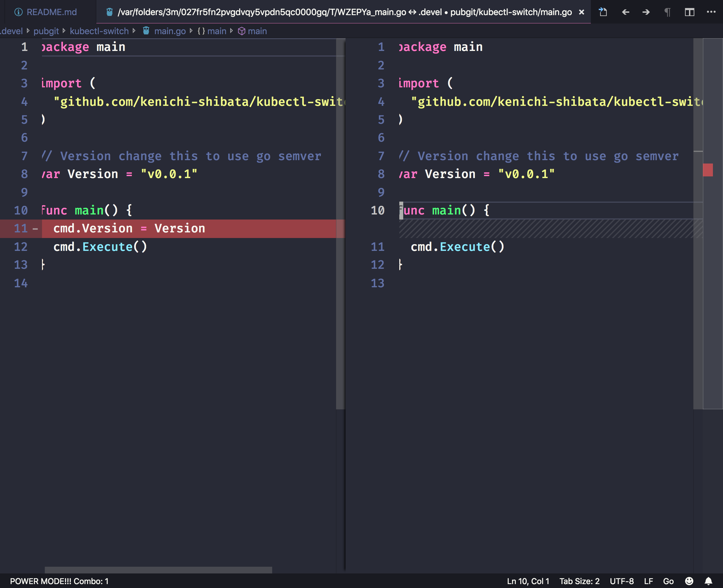Open the kubectl-switch breadcrumb
This screenshot has width=723, height=588.
click(99, 31)
